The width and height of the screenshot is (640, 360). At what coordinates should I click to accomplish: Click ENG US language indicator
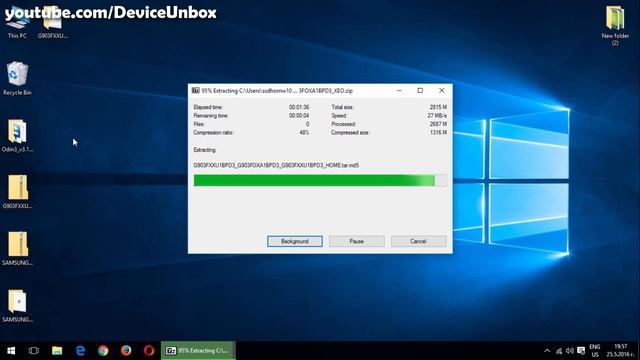595,351
